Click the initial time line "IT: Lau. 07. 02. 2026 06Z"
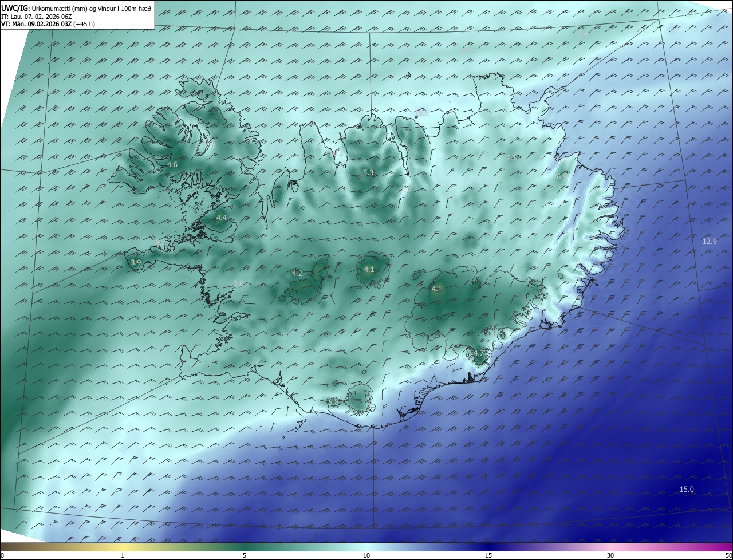The height and width of the screenshot is (560, 733). coord(37,17)
